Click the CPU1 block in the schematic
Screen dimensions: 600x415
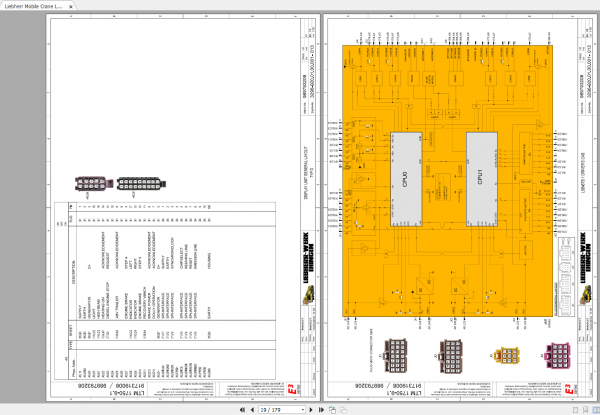482,179
